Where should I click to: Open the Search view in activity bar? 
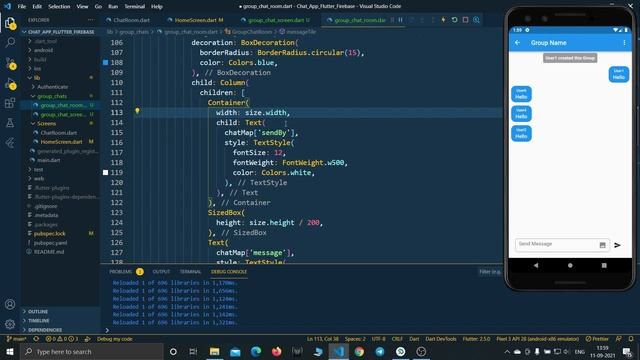point(10,42)
